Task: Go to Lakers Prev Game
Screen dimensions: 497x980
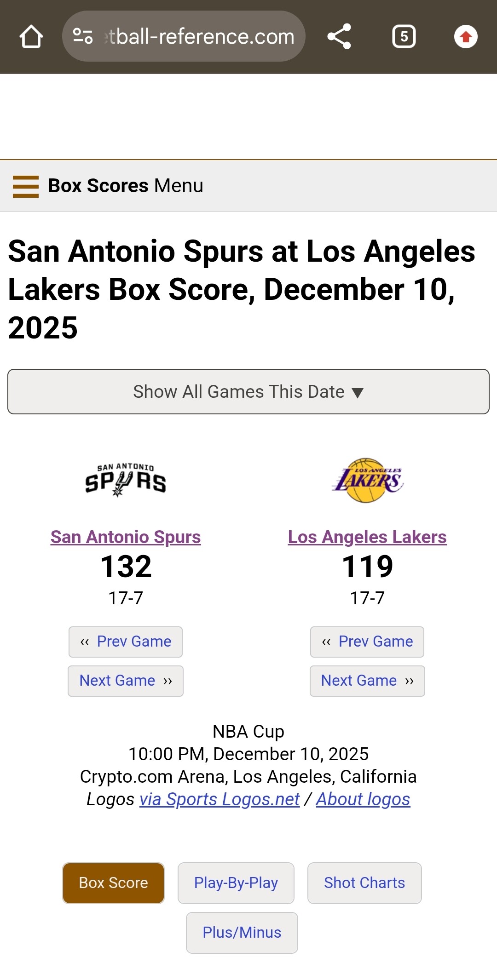Action: pos(367,642)
